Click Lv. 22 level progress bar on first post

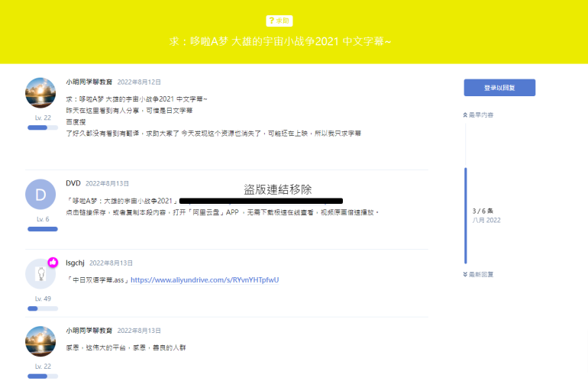click(43, 128)
